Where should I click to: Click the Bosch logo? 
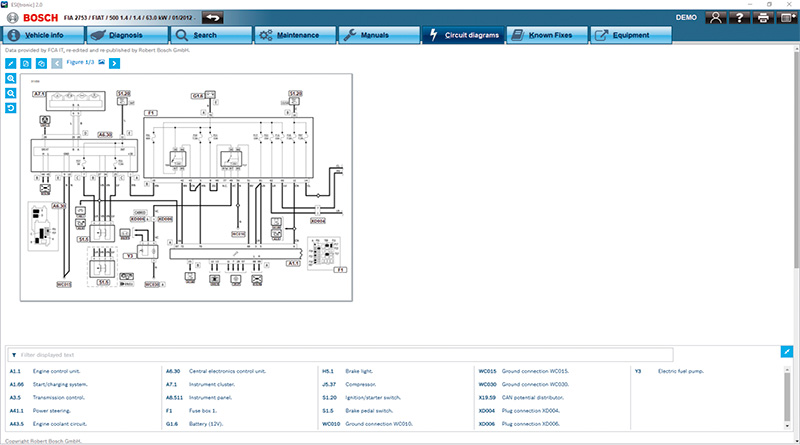click(x=33, y=18)
